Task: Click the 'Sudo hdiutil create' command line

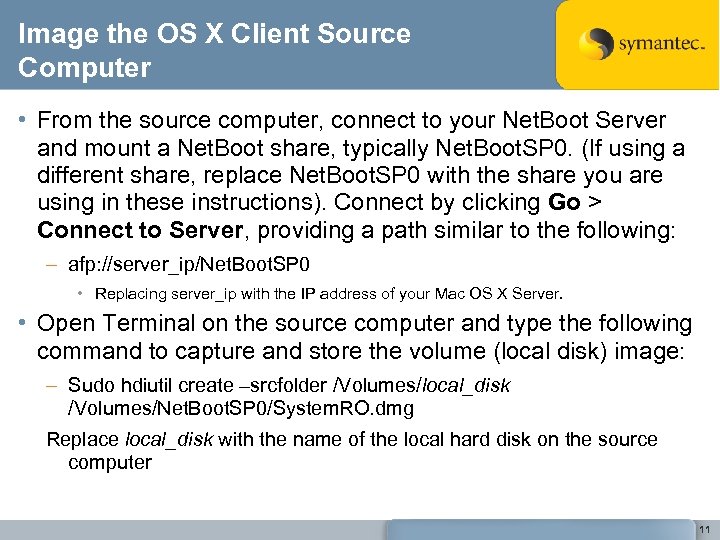Action: tap(288, 385)
